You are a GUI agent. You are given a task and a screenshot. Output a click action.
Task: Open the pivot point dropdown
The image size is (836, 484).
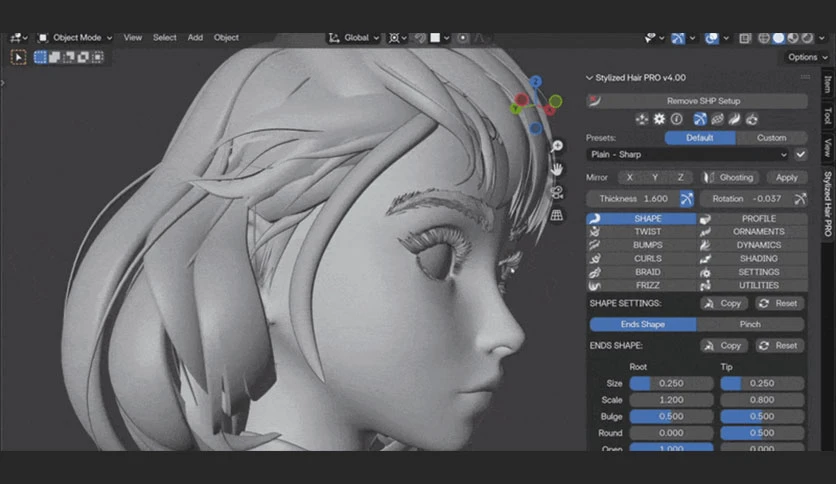click(x=397, y=38)
